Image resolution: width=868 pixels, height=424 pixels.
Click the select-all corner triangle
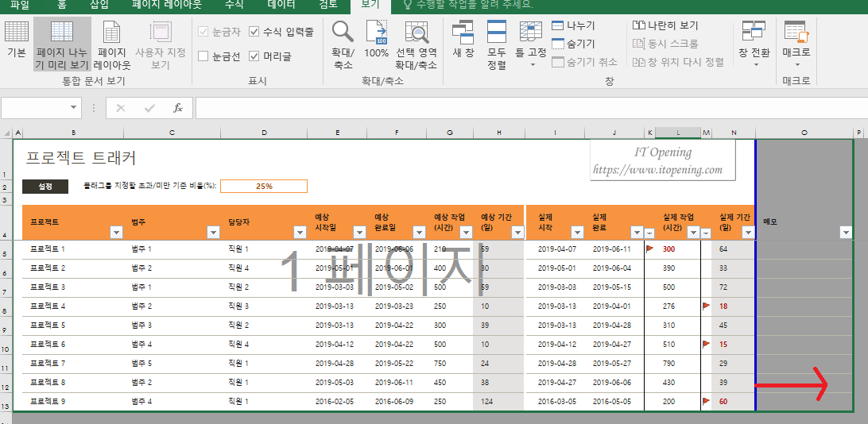pyautogui.click(x=6, y=133)
